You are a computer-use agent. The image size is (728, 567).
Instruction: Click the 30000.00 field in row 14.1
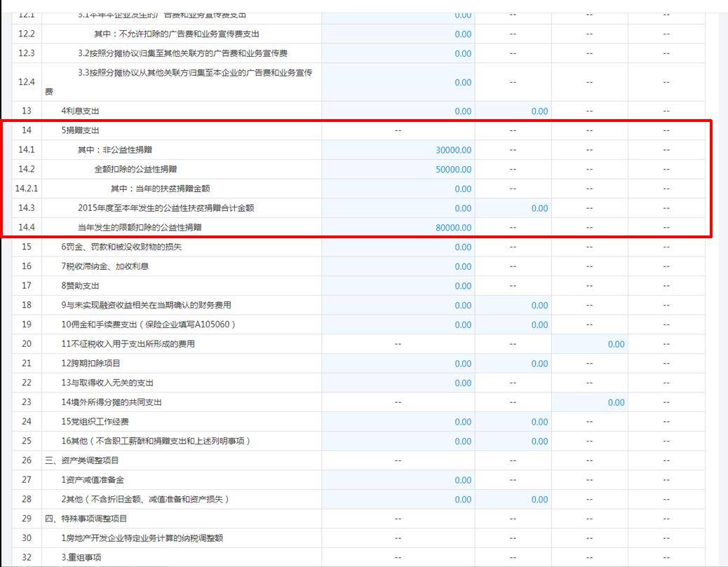[x=398, y=150]
